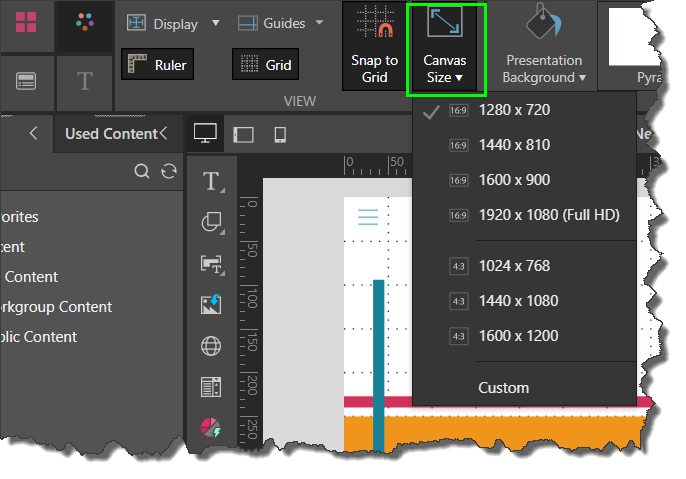Choose 1440 x 1080 canvas size
The width and height of the screenshot is (686, 479).
coord(524,301)
